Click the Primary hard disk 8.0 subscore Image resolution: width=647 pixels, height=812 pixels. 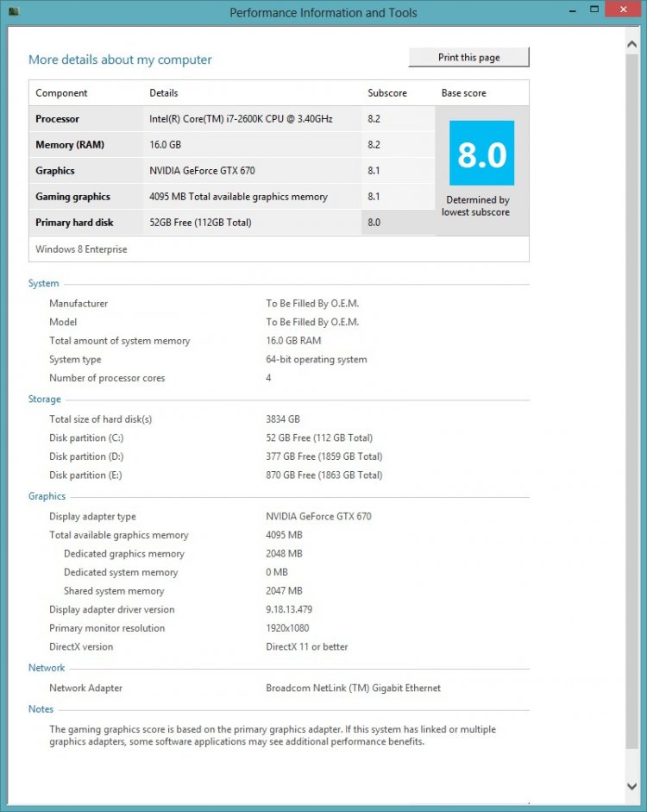pyautogui.click(x=374, y=223)
